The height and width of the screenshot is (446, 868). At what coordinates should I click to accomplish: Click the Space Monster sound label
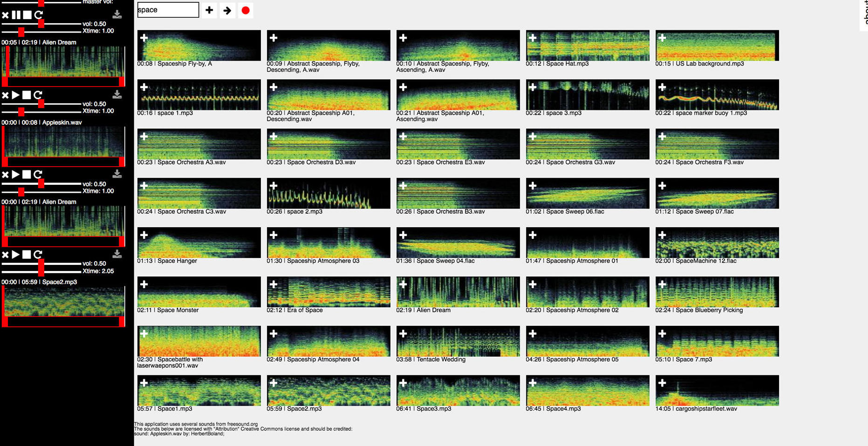pyautogui.click(x=178, y=310)
